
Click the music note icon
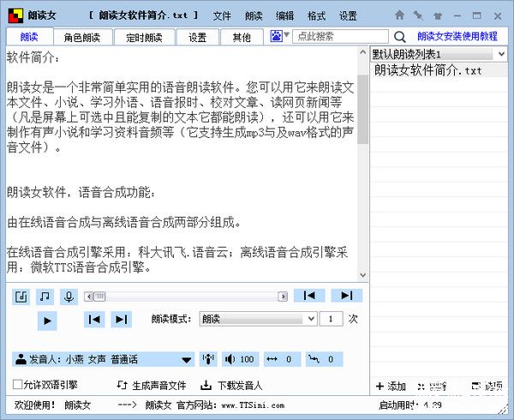(45, 297)
